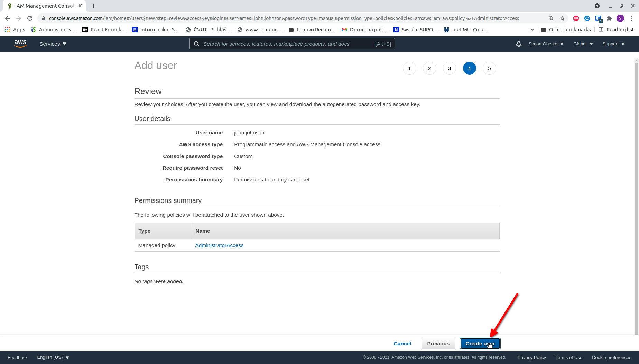Click the Previous button
639x364 pixels.
(x=438, y=344)
